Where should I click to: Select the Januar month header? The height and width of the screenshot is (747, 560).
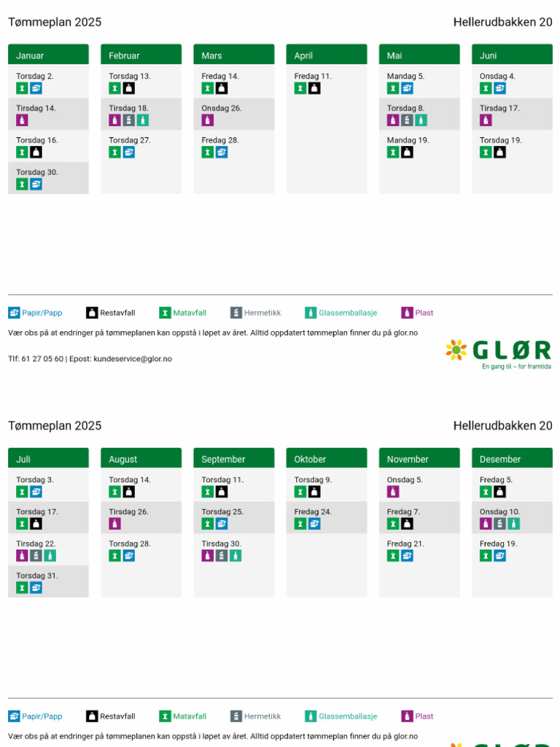tap(48, 54)
